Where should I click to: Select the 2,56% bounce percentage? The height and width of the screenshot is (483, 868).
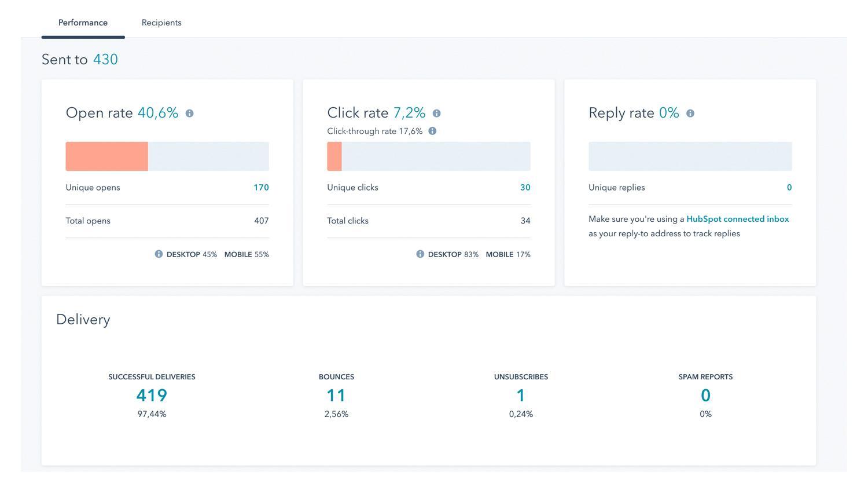pyautogui.click(x=336, y=415)
